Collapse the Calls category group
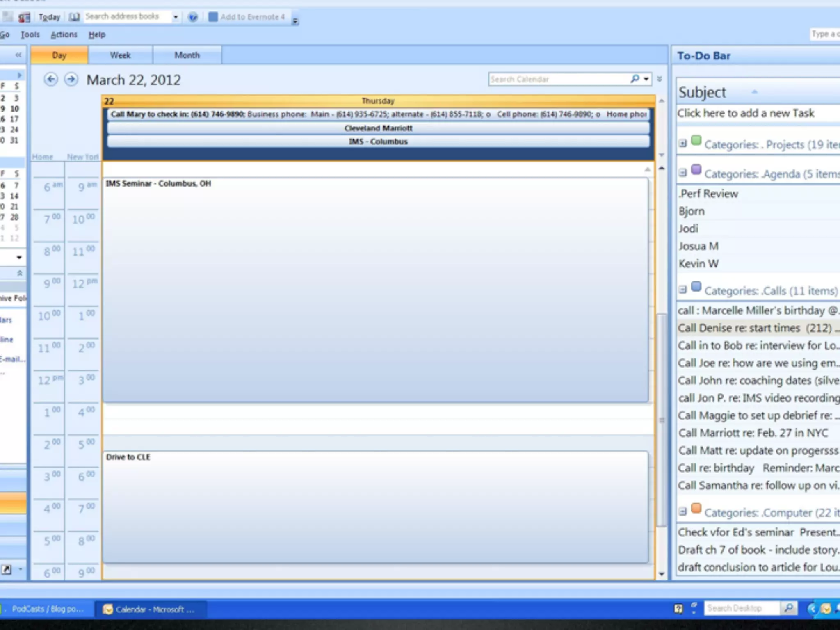This screenshot has width=840, height=630. tap(682, 290)
